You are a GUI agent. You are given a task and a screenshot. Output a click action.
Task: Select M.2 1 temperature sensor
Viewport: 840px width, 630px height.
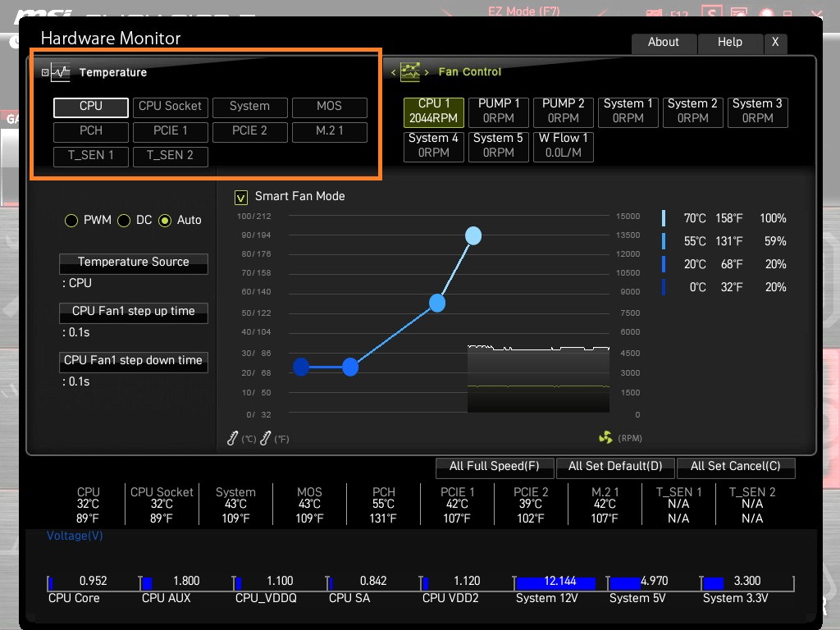pos(330,132)
